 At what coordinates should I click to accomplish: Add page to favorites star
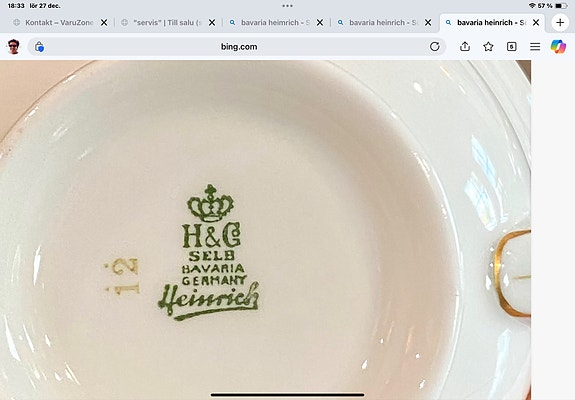pyautogui.click(x=488, y=47)
